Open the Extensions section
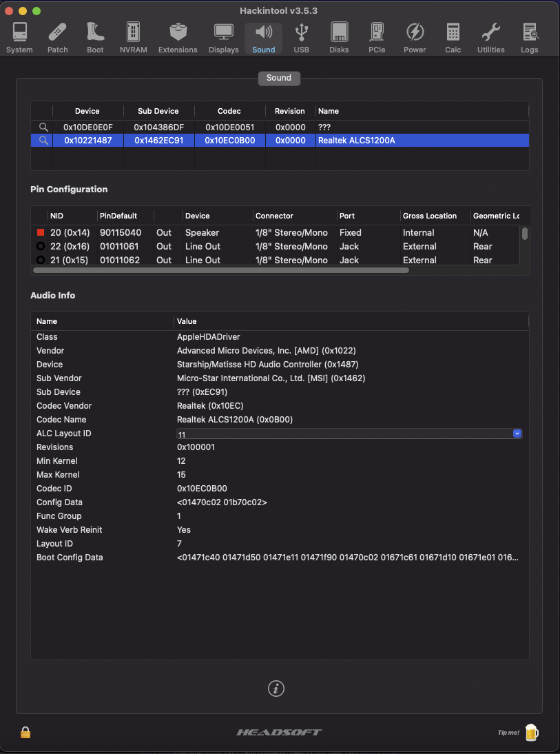This screenshot has height=754, width=560. click(x=178, y=38)
